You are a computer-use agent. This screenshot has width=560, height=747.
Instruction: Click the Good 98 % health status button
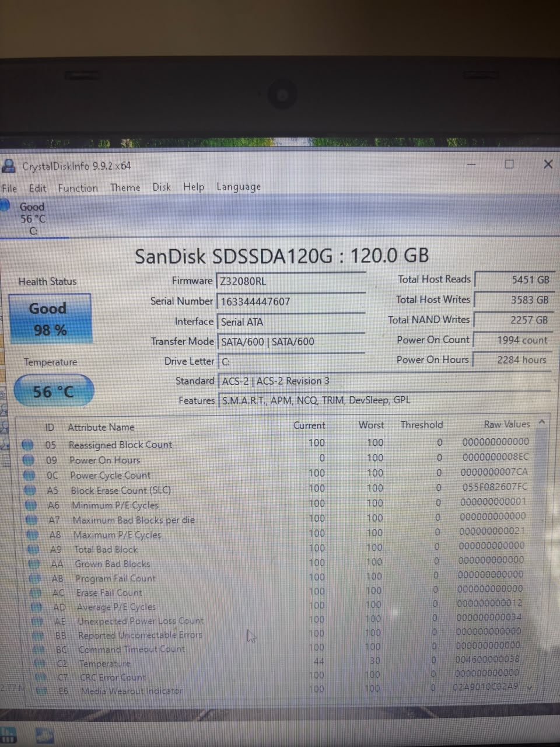coord(50,319)
